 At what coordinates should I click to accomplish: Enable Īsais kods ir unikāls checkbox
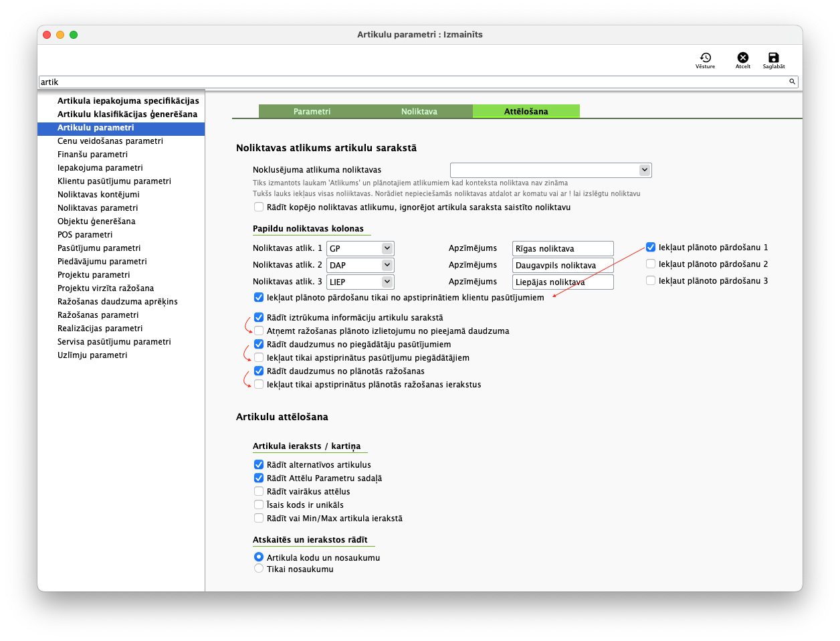click(259, 505)
